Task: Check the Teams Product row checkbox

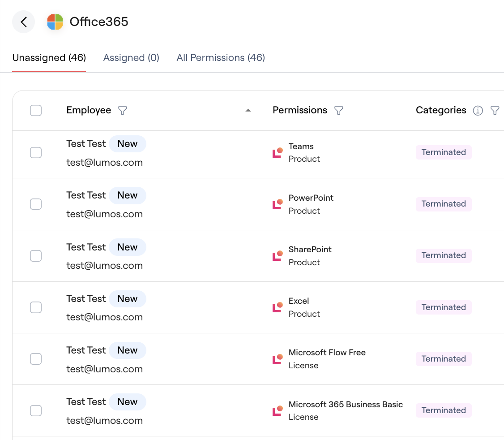Action: point(36,153)
